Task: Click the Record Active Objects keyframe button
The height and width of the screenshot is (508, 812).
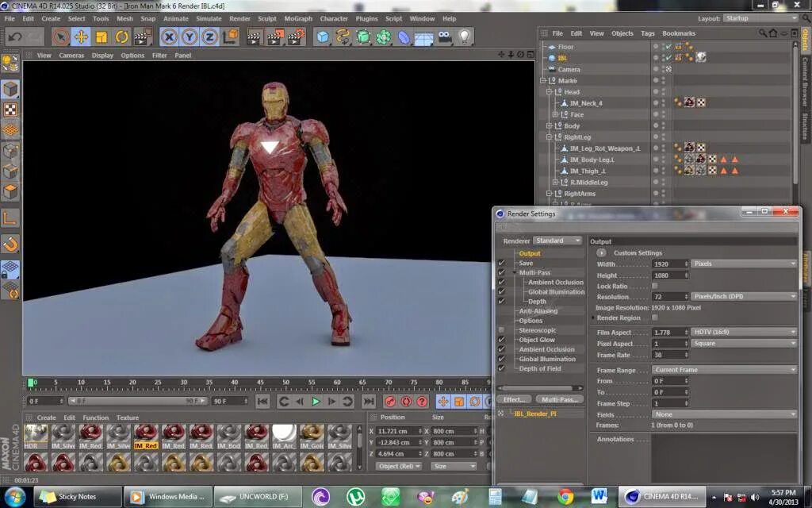Action: click(x=390, y=401)
